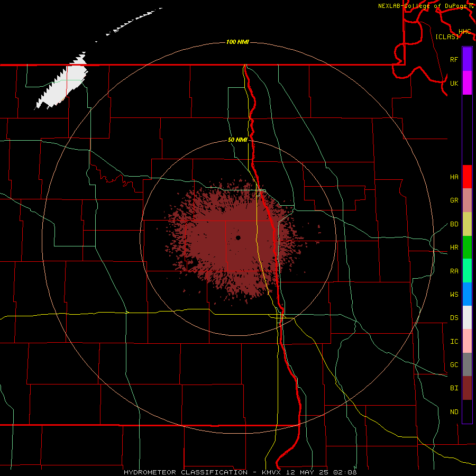Click the "IC" legend label
Viewport: 476px width, 476px height.
click(x=454, y=342)
